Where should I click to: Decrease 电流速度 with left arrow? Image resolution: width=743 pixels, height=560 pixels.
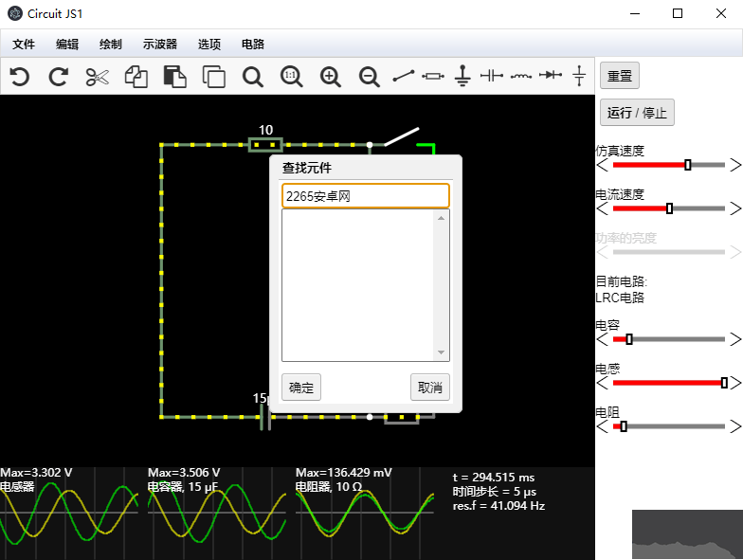coord(603,208)
